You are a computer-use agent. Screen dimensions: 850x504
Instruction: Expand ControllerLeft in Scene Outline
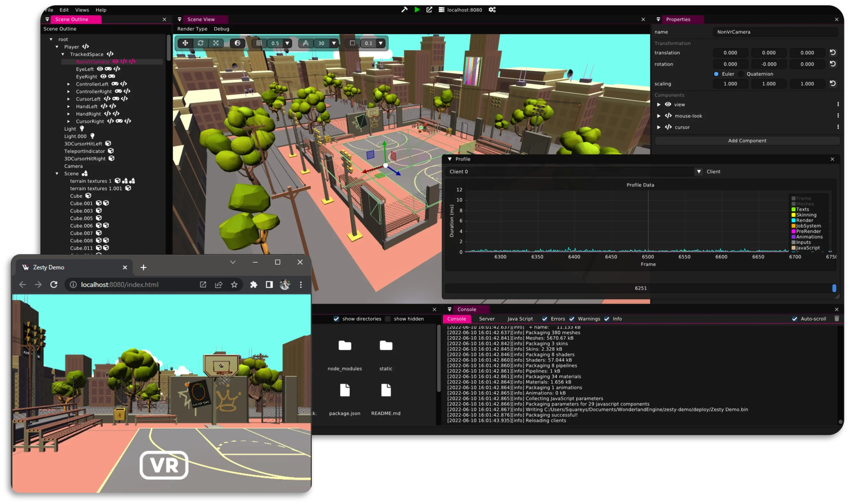tap(69, 84)
